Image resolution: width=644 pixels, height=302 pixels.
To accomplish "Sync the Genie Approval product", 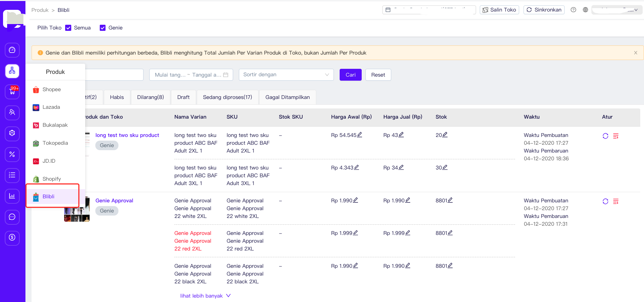I will (x=605, y=201).
